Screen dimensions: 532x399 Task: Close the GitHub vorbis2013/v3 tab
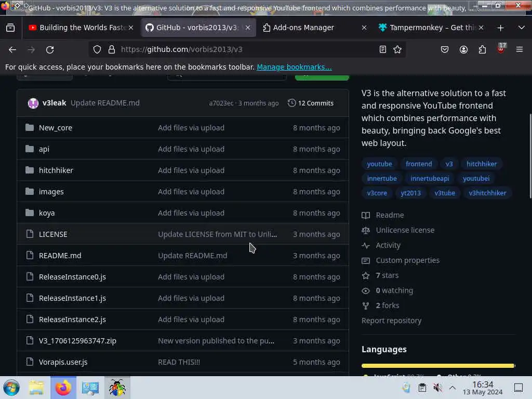click(248, 28)
